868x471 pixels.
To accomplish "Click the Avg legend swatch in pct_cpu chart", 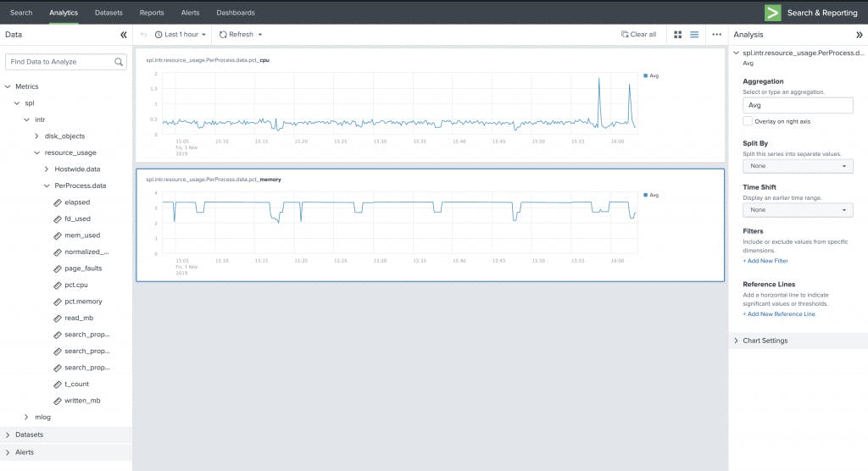I will tap(646, 75).
